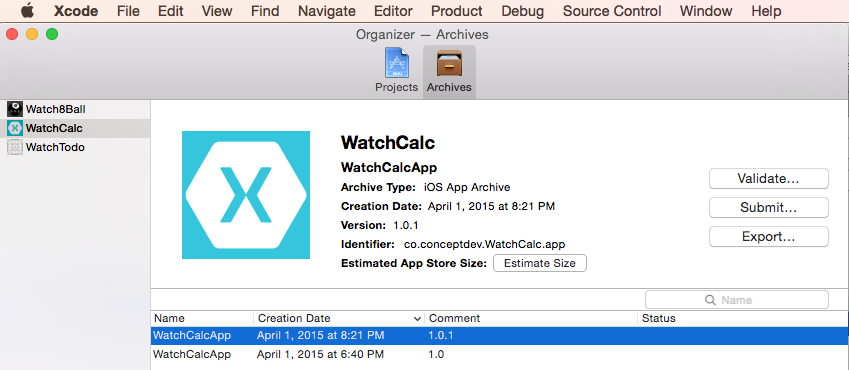Select the Archives drawer icon
The width and height of the screenshot is (849, 370).
tap(449, 64)
